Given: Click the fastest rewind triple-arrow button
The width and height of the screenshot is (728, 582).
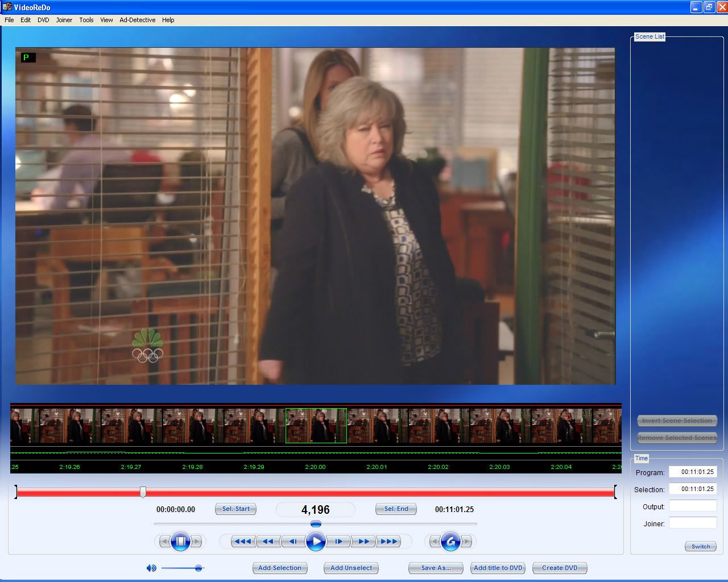Looking at the screenshot, I should click(243, 542).
